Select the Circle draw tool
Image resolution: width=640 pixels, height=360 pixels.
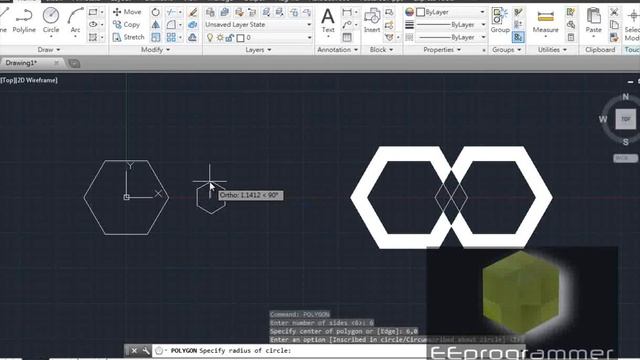pyautogui.click(x=51, y=20)
